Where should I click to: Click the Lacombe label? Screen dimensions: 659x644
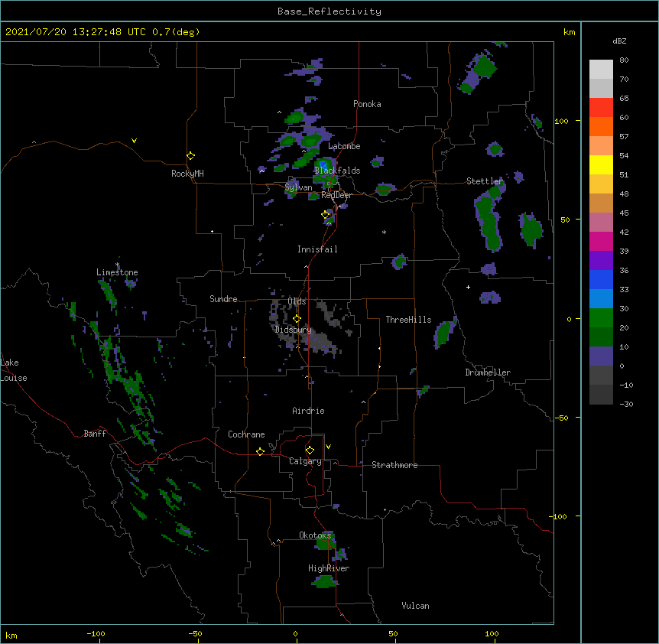(x=344, y=146)
